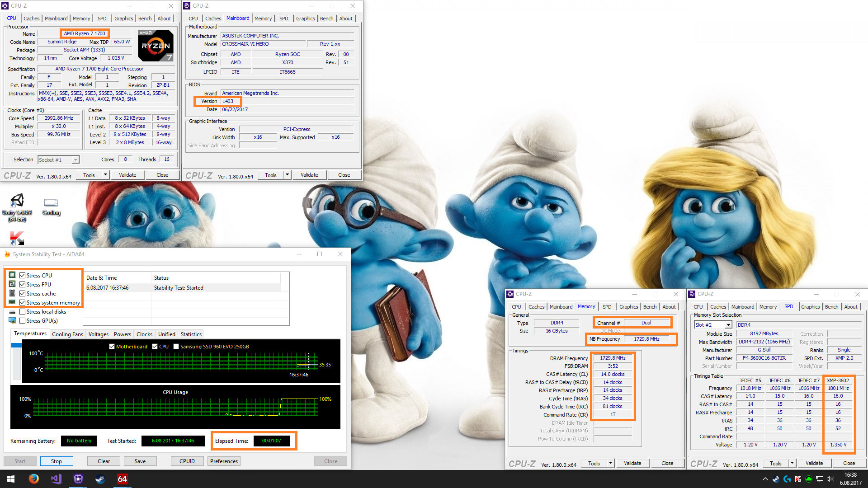
Task: Click the CPU-Z Mainboard window title icon
Action: point(187,6)
